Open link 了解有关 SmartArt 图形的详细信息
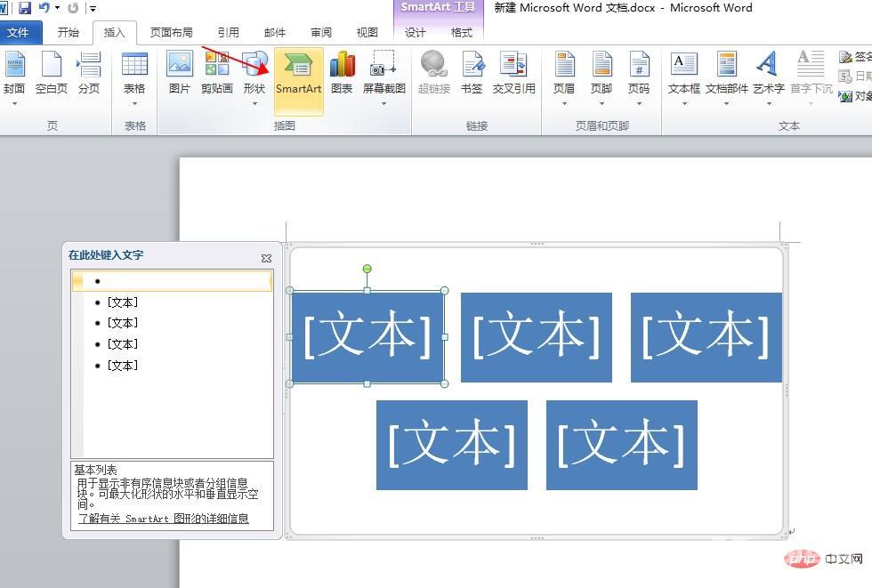The width and height of the screenshot is (872, 588). click(163, 519)
